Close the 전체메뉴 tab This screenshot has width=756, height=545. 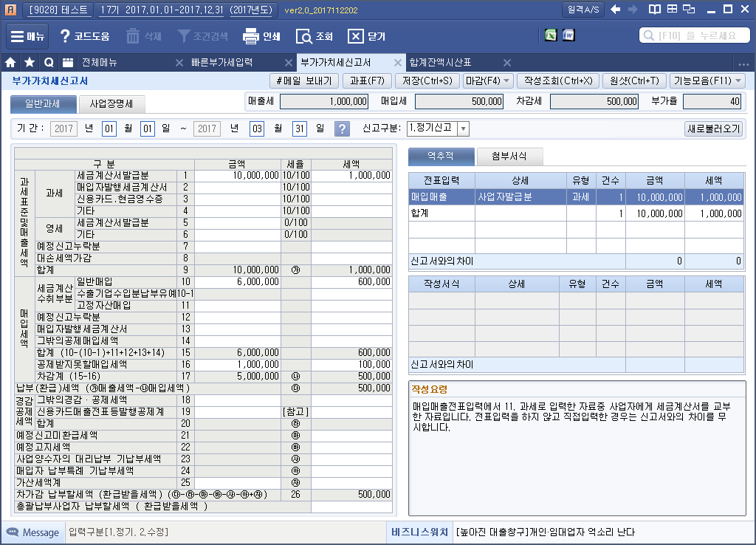click(x=179, y=63)
